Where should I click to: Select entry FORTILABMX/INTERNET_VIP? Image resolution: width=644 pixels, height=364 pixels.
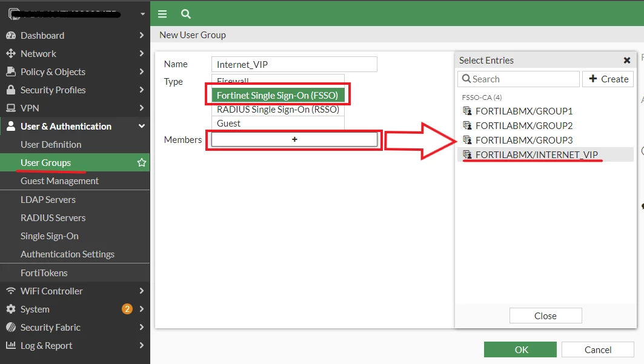pos(545,154)
